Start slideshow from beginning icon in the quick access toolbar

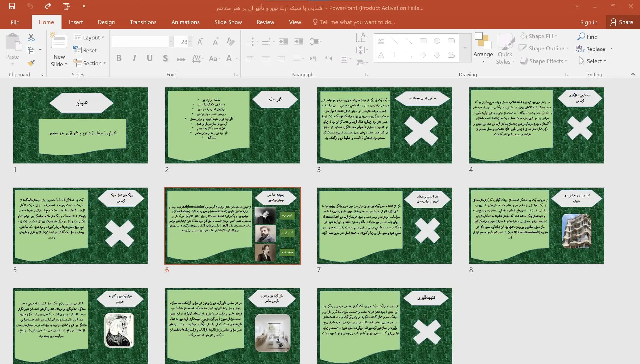click(66, 6)
